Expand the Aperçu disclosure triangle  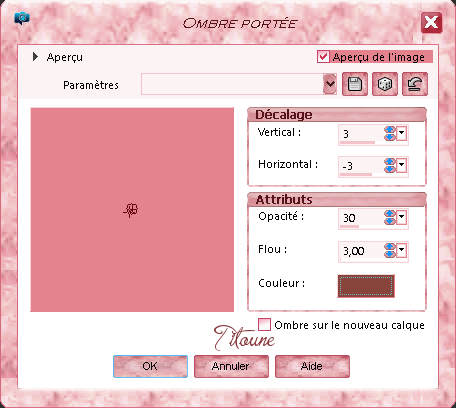tap(35, 57)
